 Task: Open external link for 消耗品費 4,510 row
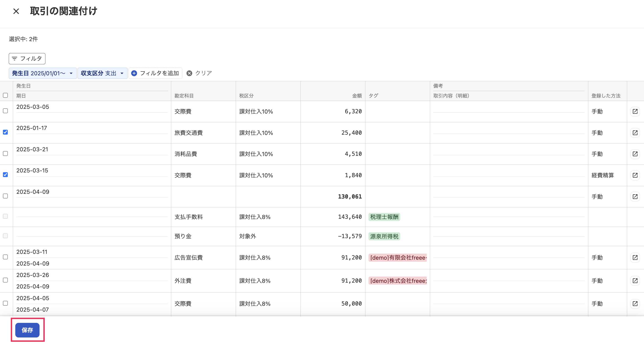pyautogui.click(x=635, y=154)
